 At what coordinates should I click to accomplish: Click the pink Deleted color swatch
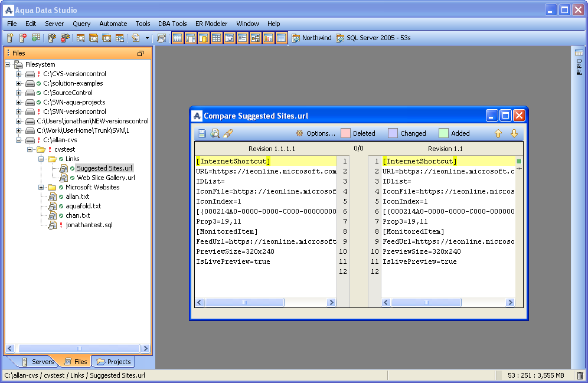pos(346,133)
